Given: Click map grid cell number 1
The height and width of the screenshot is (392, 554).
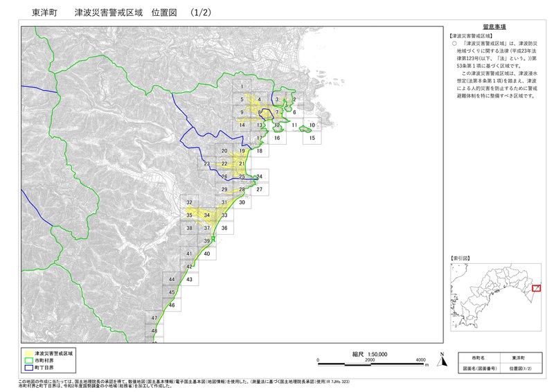Looking at the screenshot, I should [x=242, y=86].
